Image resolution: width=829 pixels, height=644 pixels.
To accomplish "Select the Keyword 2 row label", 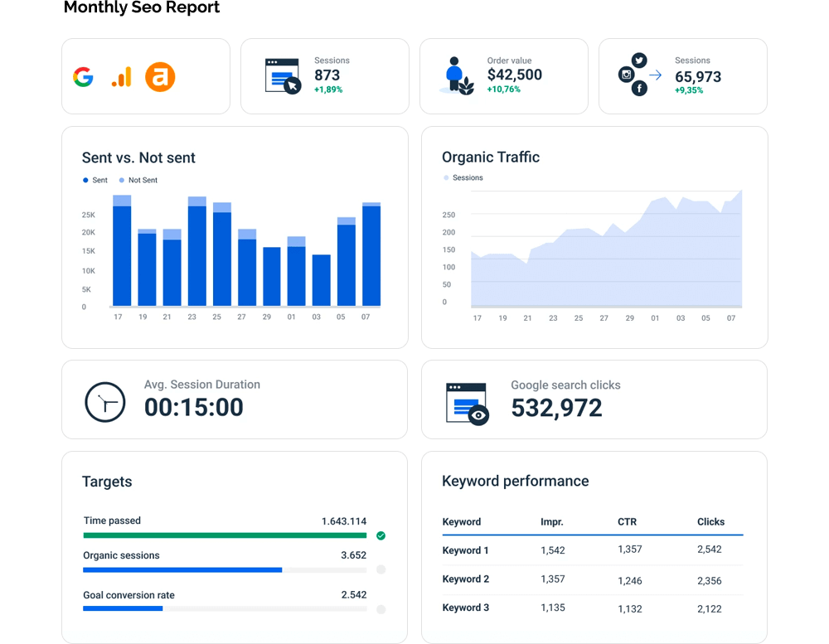I will click(465, 579).
